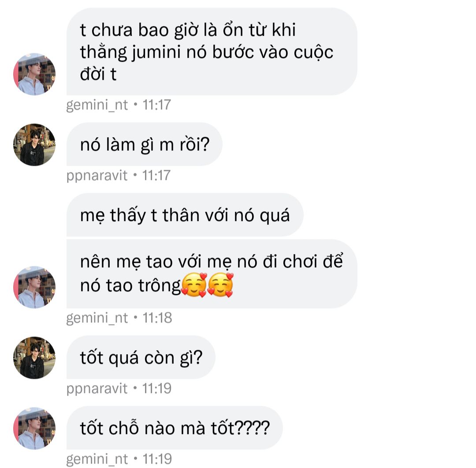Open gemini_nt username at 11:18

click(x=97, y=318)
